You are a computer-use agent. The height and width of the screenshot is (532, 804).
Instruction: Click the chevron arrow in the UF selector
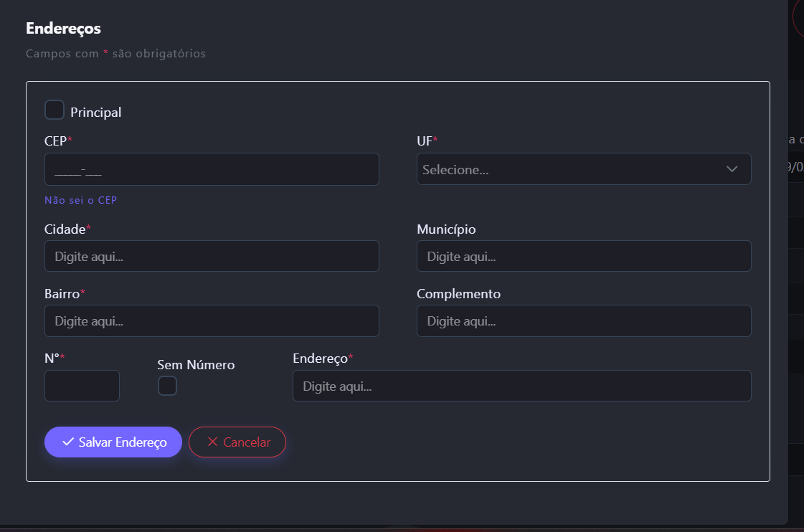(x=732, y=169)
